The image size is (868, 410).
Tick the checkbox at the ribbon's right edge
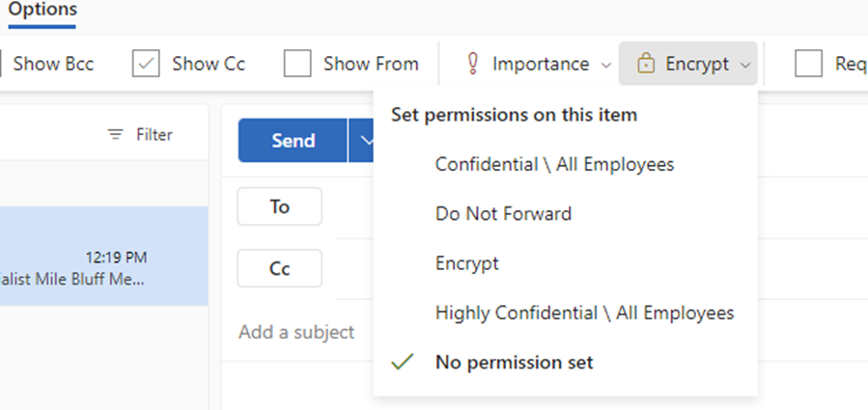tap(808, 65)
